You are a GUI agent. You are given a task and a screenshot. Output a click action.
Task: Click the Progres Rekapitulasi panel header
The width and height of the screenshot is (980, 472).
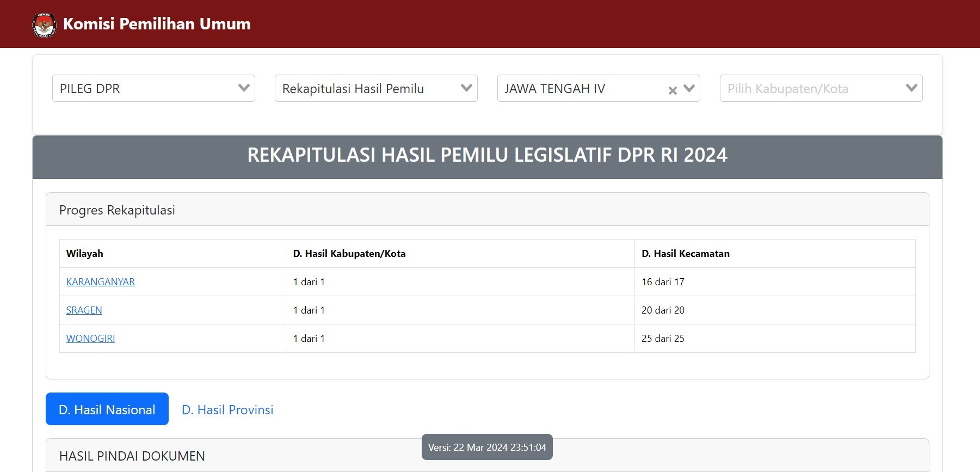coord(117,210)
